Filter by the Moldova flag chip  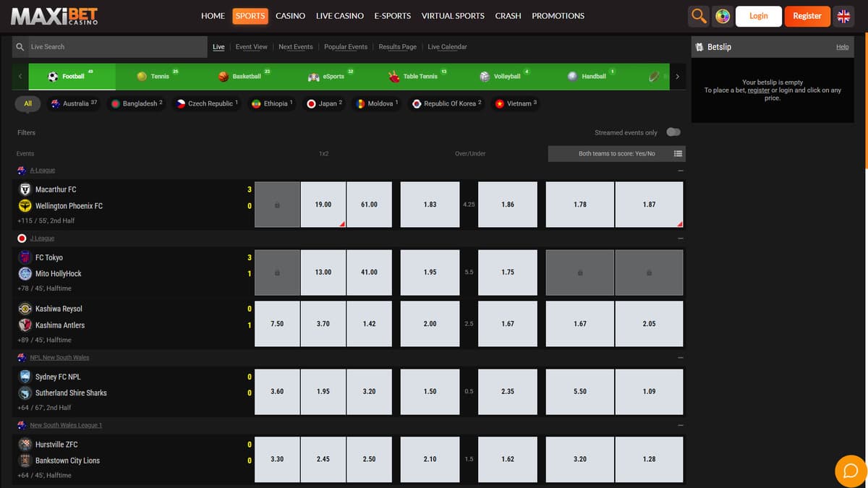pyautogui.click(x=378, y=103)
